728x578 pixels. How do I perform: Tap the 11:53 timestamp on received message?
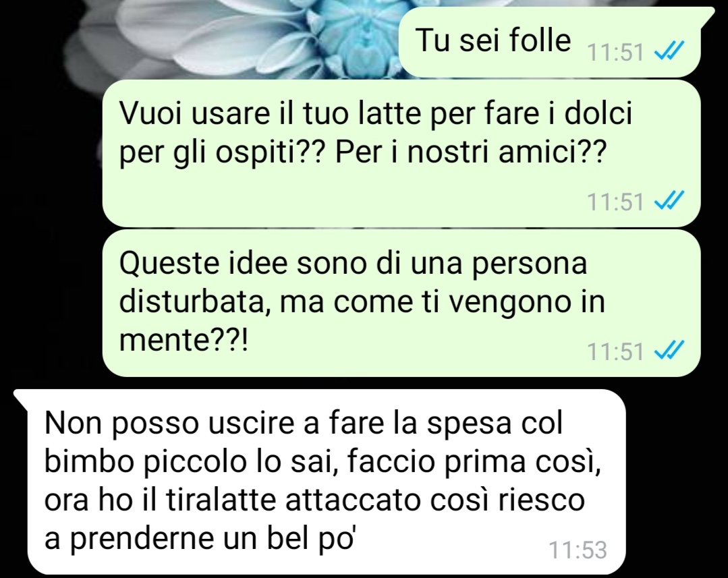coord(578,550)
